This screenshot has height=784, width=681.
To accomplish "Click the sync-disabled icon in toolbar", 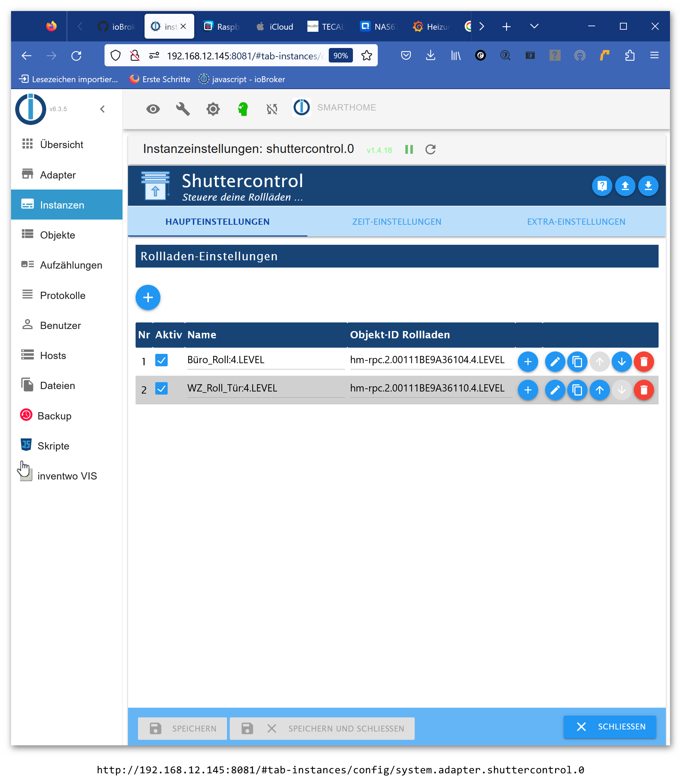I will pos(272,109).
